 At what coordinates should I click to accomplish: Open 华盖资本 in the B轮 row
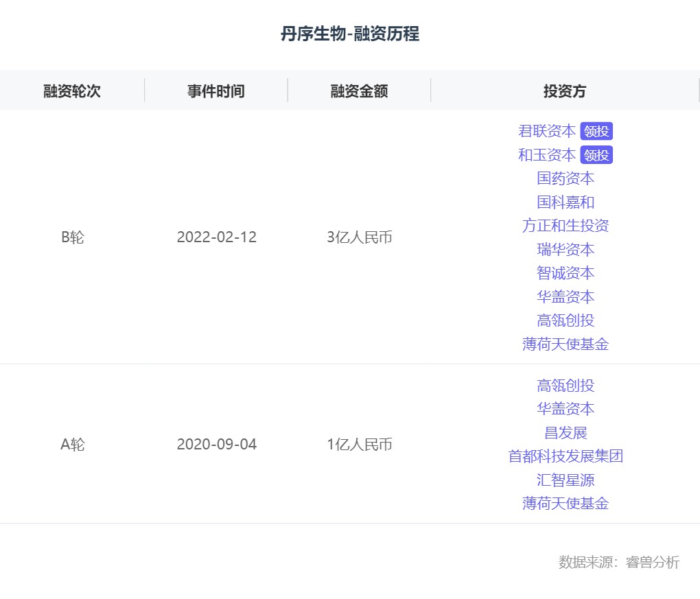pos(565,297)
